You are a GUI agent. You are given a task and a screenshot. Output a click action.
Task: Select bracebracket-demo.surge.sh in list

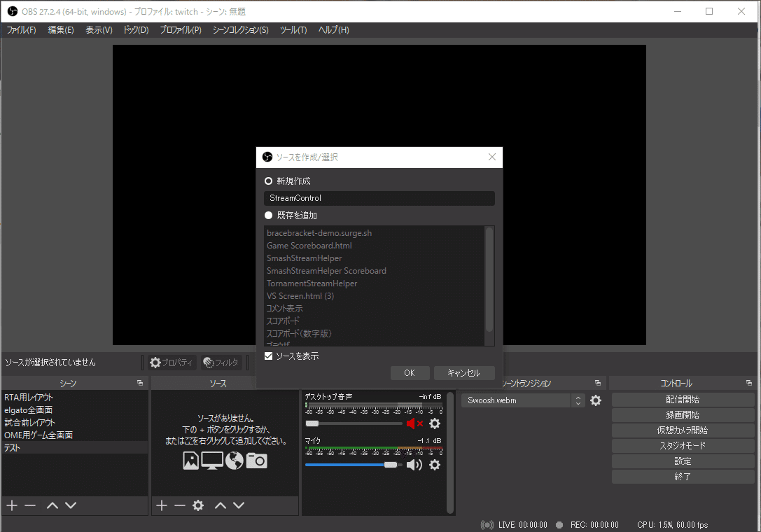[x=375, y=233]
